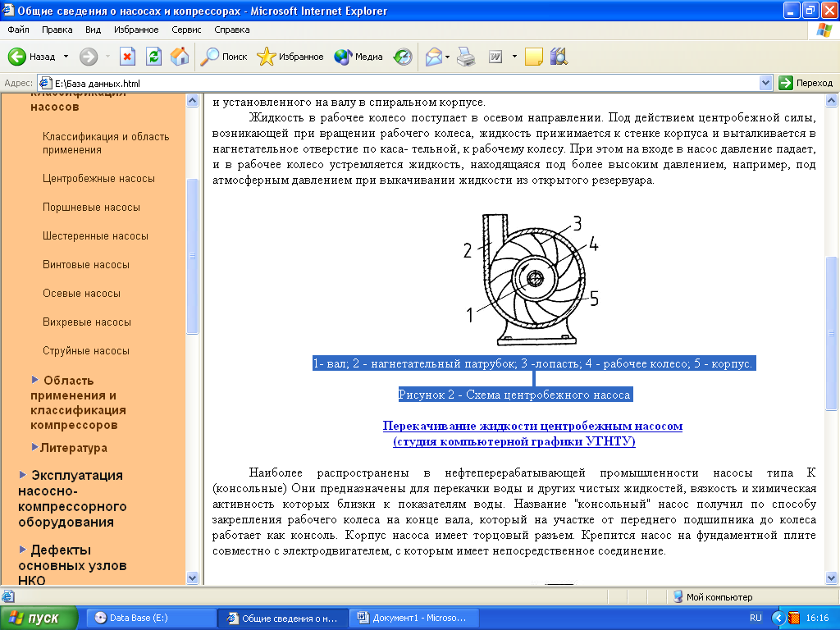Open the Винтовые насосы section

coord(85,265)
